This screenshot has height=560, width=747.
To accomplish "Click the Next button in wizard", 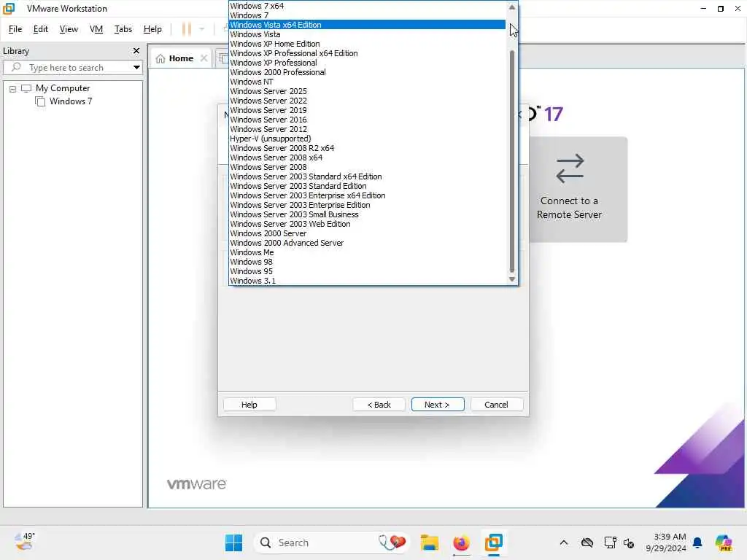I will coord(438,404).
